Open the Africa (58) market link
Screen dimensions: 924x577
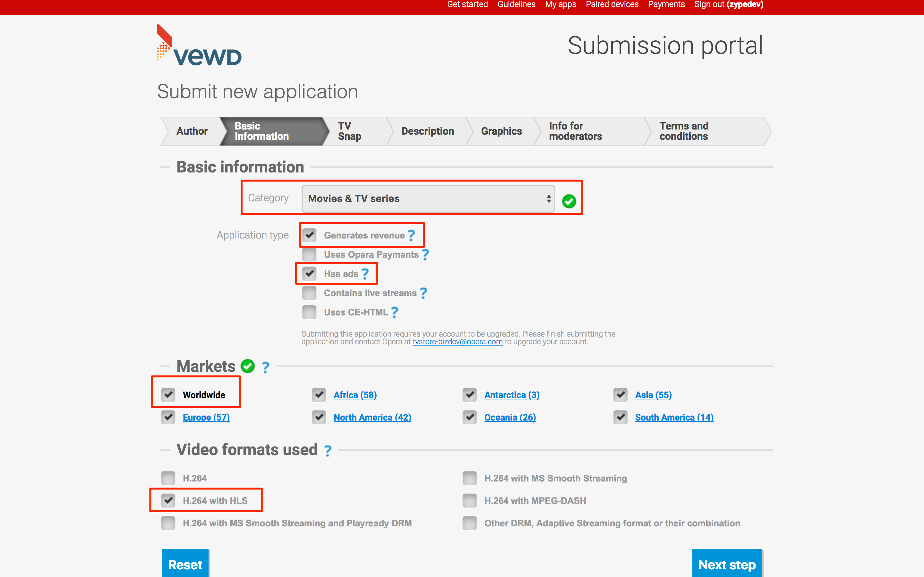[x=355, y=395]
